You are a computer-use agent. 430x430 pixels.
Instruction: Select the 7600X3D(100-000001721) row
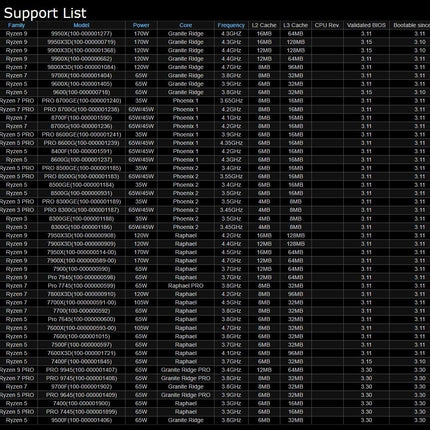(215, 353)
